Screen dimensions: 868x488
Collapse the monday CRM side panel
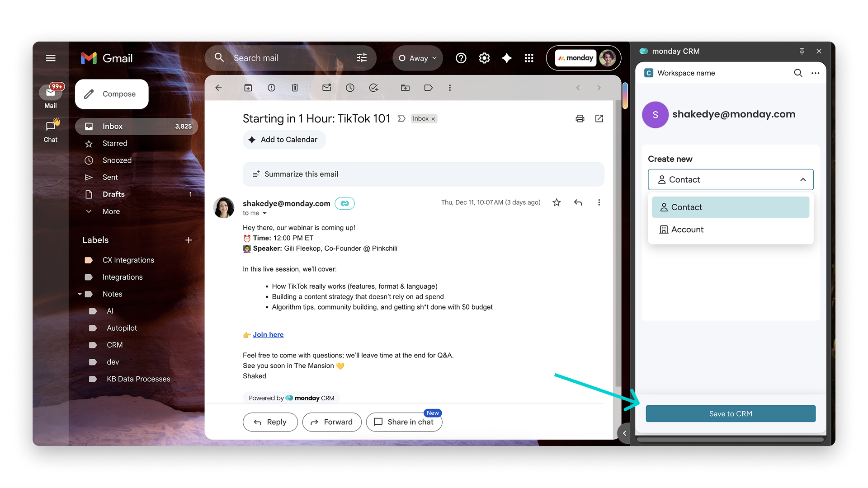coord(624,433)
